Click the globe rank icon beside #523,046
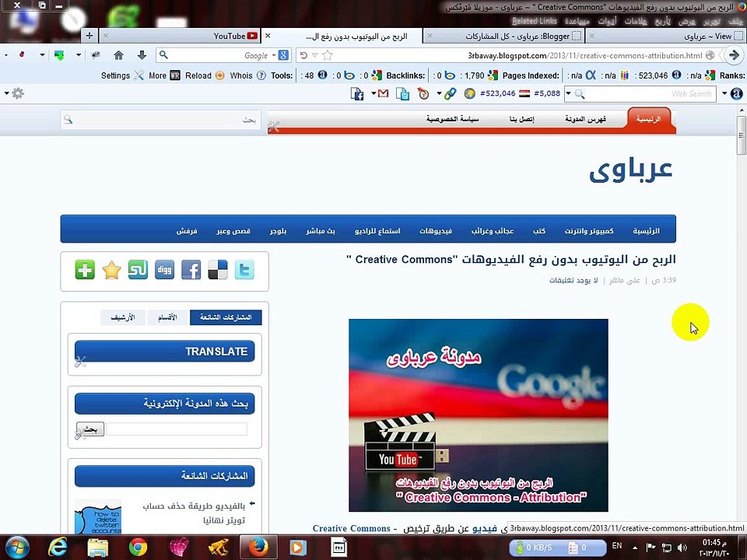 (x=470, y=93)
